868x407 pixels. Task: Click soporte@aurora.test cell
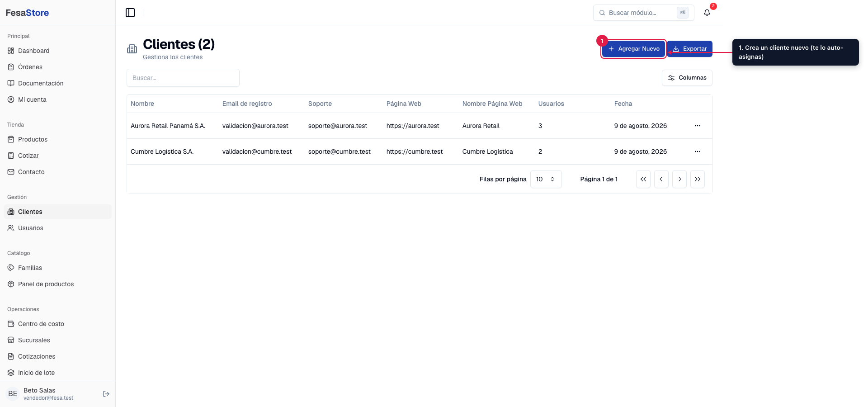click(x=338, y=126)
